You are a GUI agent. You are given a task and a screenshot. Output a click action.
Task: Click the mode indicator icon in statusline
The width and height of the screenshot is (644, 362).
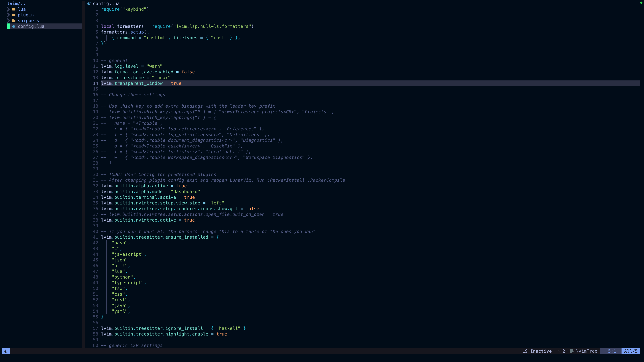pyautogui.click(x=6, y=351)
